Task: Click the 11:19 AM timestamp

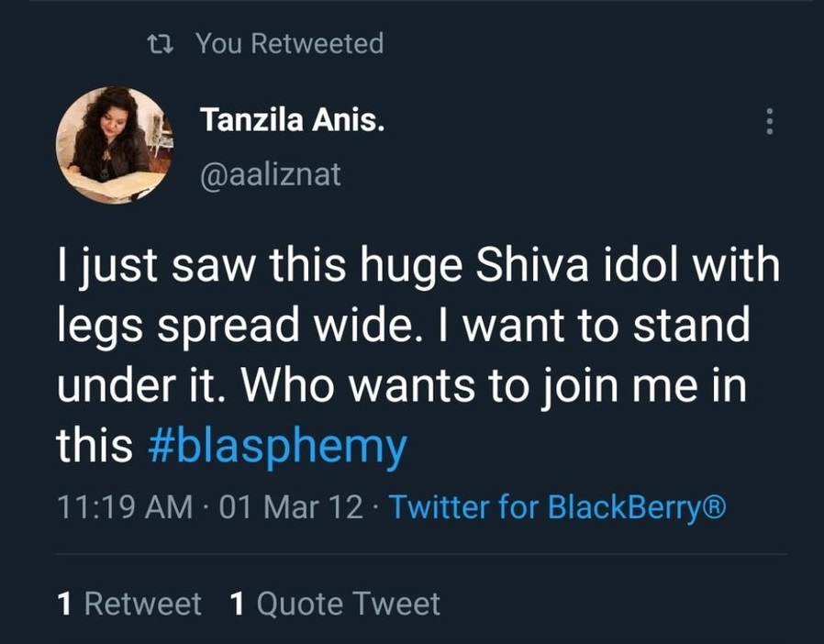Action: click(125, 506)
